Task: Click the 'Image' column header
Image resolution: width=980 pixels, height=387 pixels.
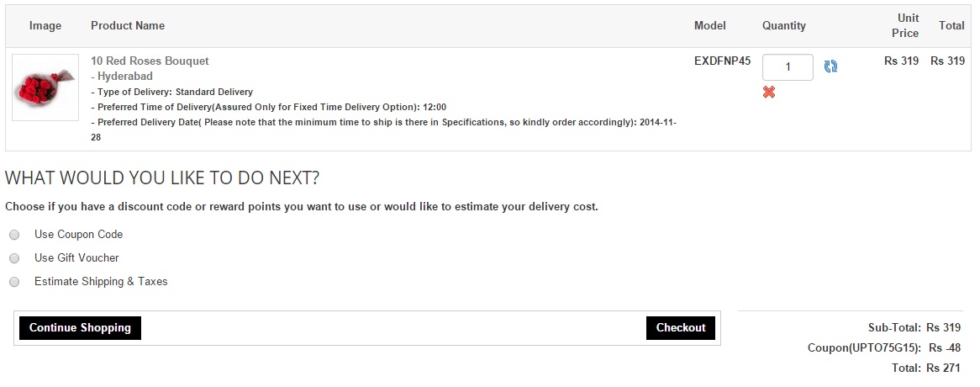Action: coord(45,26)
